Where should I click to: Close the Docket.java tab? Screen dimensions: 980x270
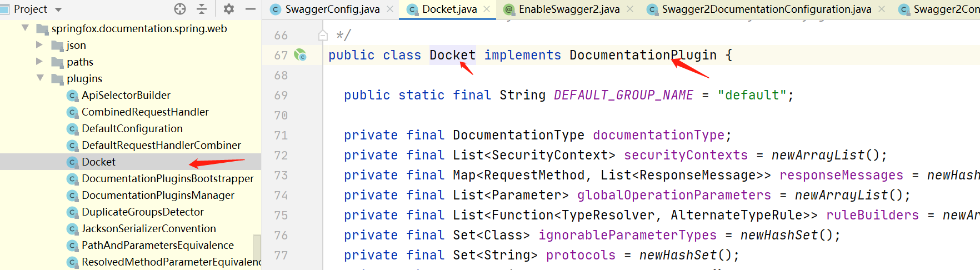(x=487, y=9)
